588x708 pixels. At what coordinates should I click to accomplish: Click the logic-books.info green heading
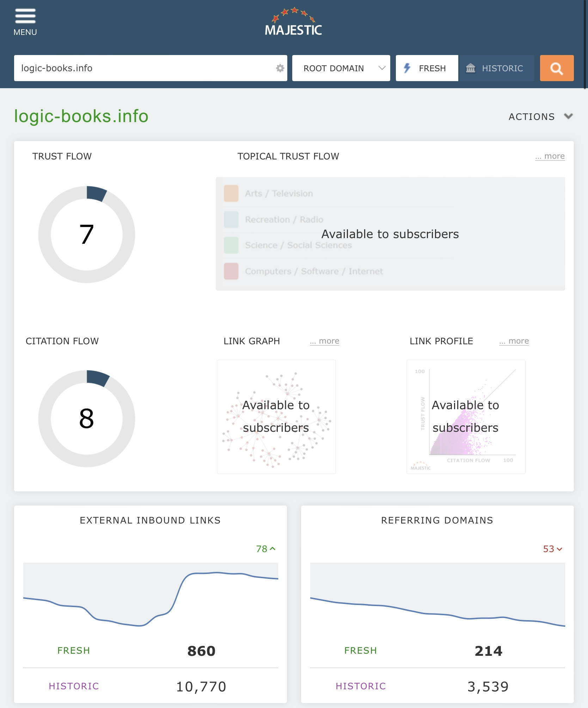[81, 116]
